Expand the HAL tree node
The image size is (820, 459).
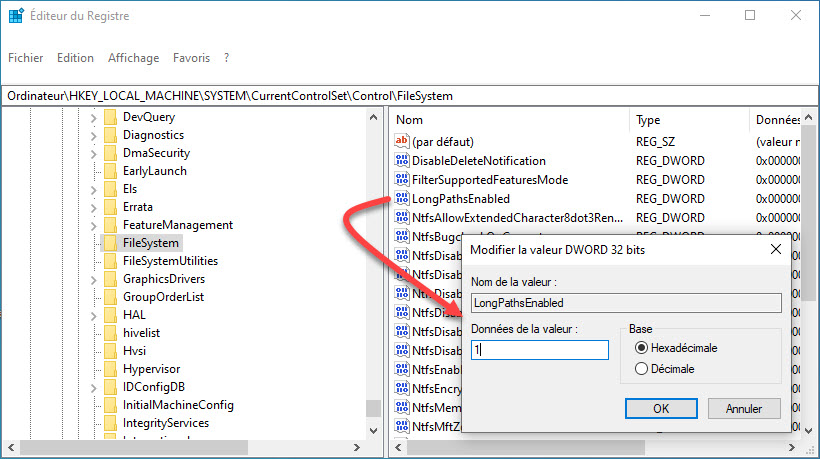coord(94,316)
